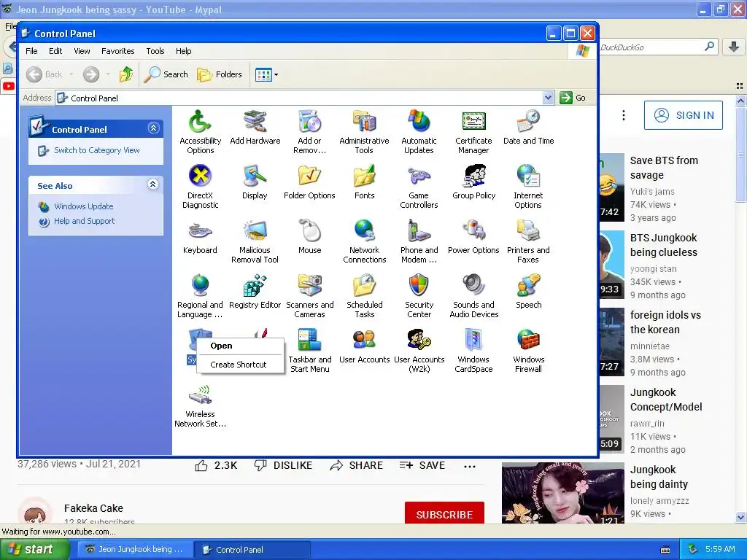Open the Help menu
Screen dimensions: 747x560
(x=183, y=51)
